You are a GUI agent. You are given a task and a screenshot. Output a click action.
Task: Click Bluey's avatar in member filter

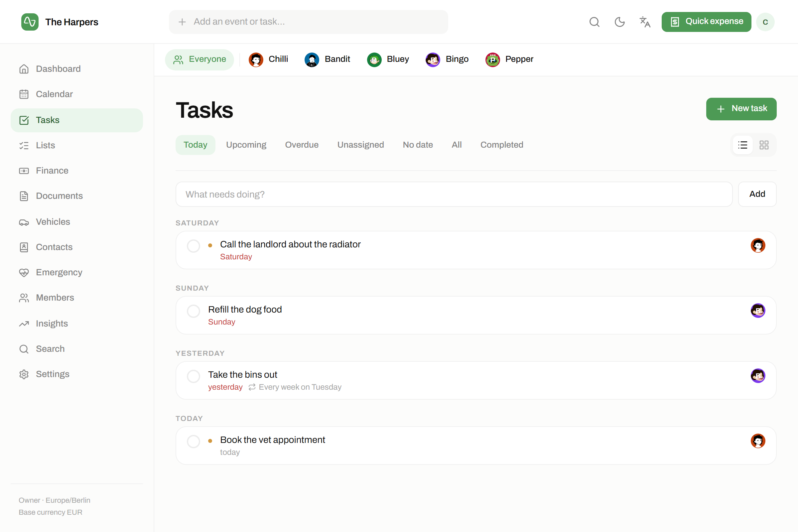click(x=374, y=60)
